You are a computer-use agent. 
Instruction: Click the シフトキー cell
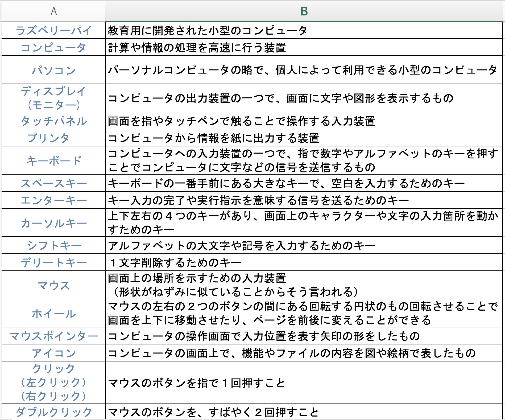pos(54,245)
